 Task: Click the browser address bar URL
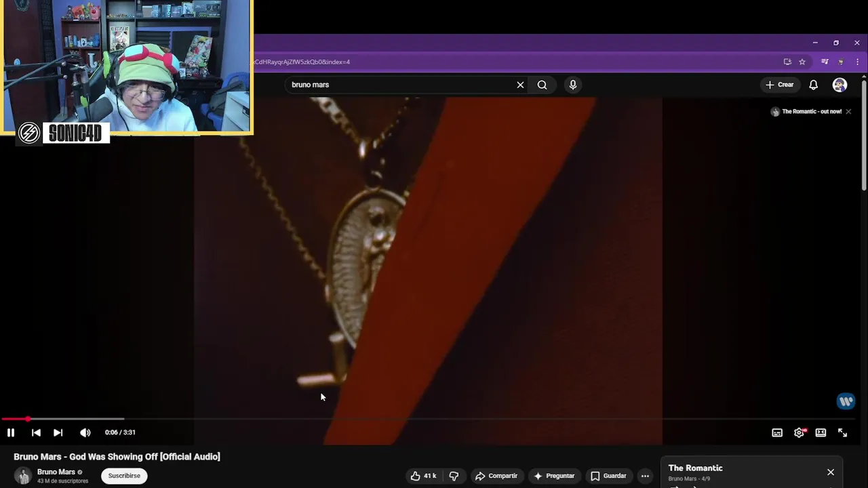(302, 62)
